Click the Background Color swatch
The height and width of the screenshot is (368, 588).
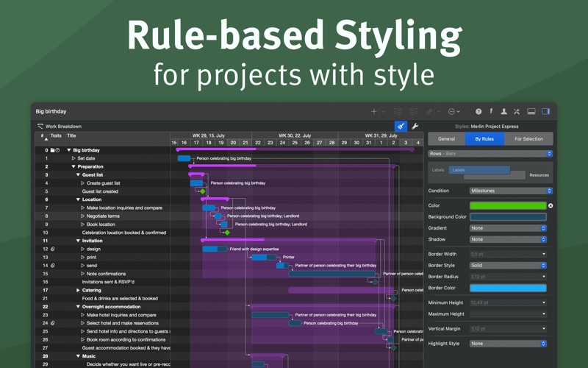508,217
